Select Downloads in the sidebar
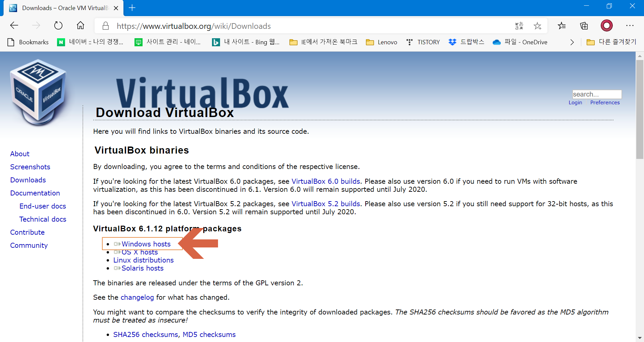The width and height of the screenshot is (644, 342). [x=28, y=180]
